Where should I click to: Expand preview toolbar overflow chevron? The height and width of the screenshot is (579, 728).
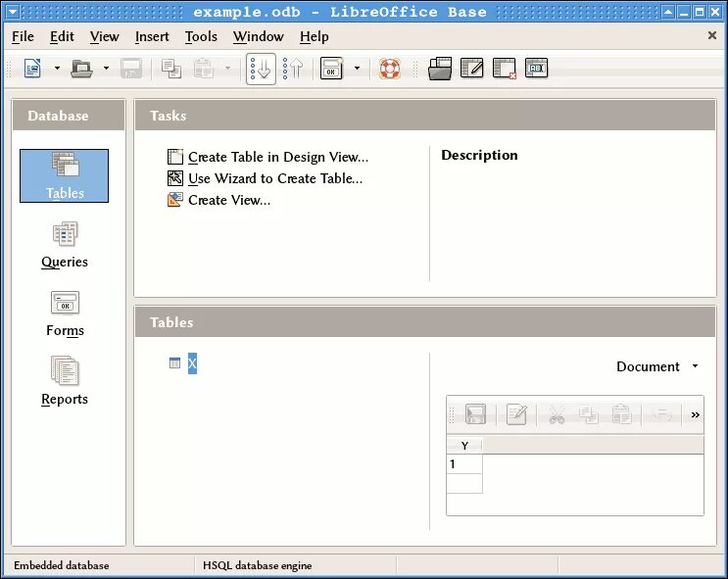pyautogui.click(x=695, y=414)
